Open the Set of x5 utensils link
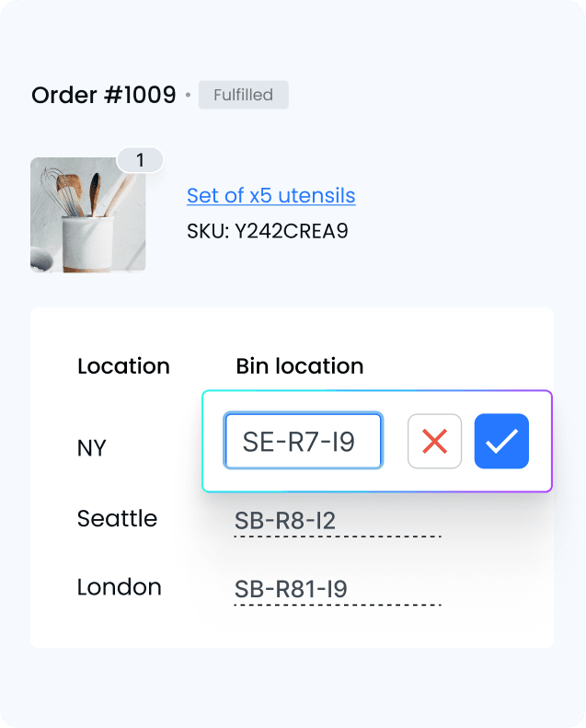This screenshot has height=728, width=586. pyautogui.click(x=270, y=195)
